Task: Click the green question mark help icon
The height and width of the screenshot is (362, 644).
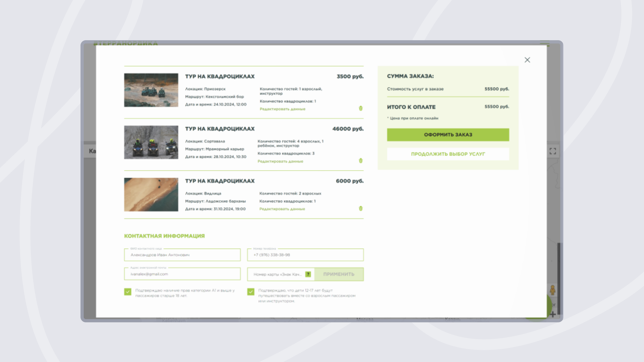Action: click(308, 274)
